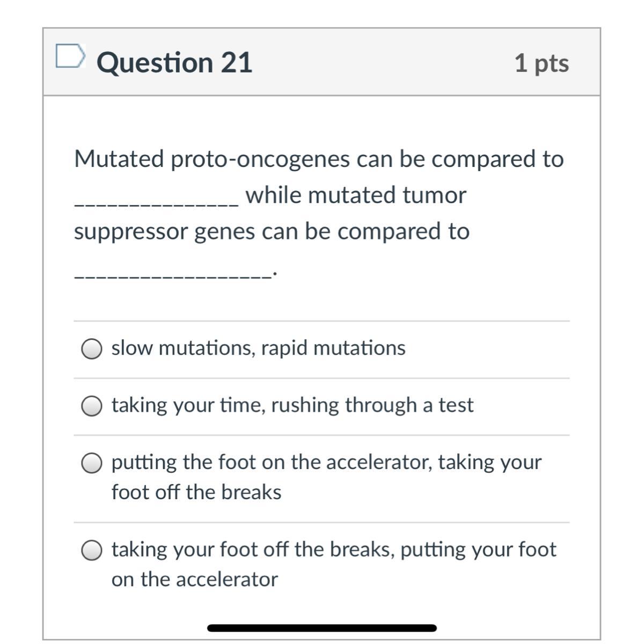This screenshot has height=644, width=644.
Task: Click the 'Question 21' heading
Action: [174, 62]
